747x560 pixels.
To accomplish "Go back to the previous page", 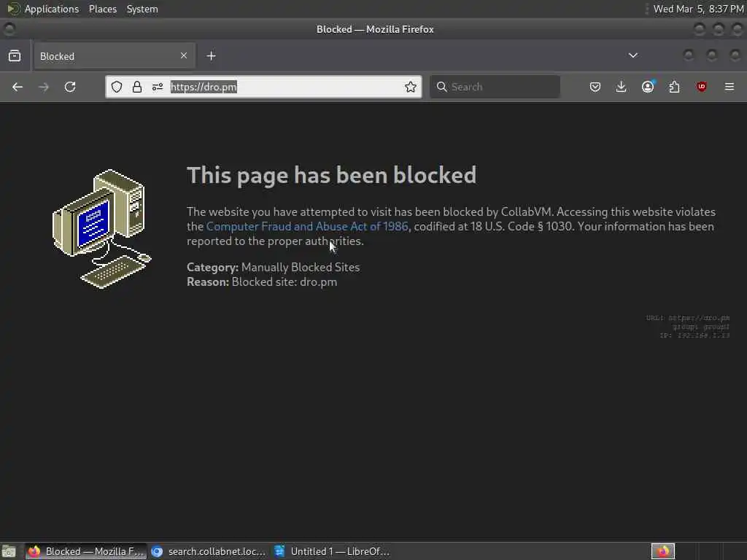I will [x=18, y=87].
